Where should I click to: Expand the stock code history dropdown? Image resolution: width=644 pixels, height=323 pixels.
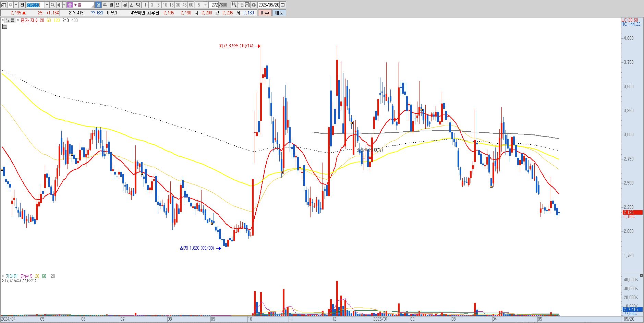47,5
